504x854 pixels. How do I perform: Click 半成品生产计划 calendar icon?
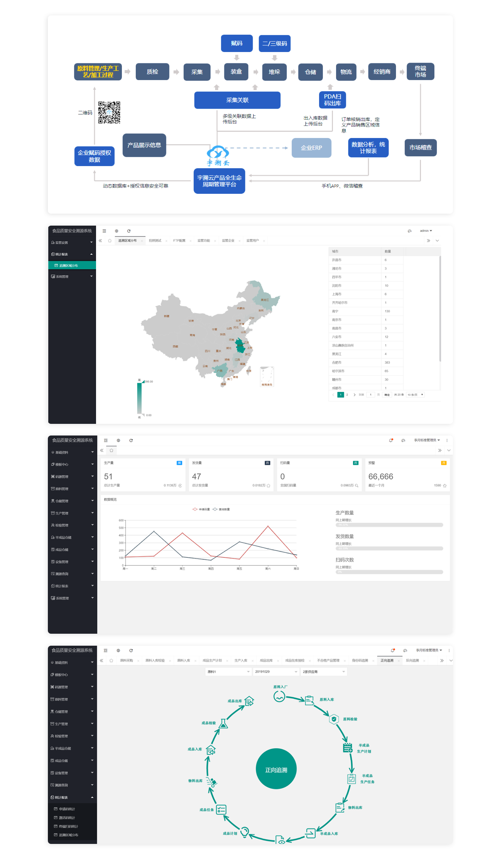coord(348,748)
